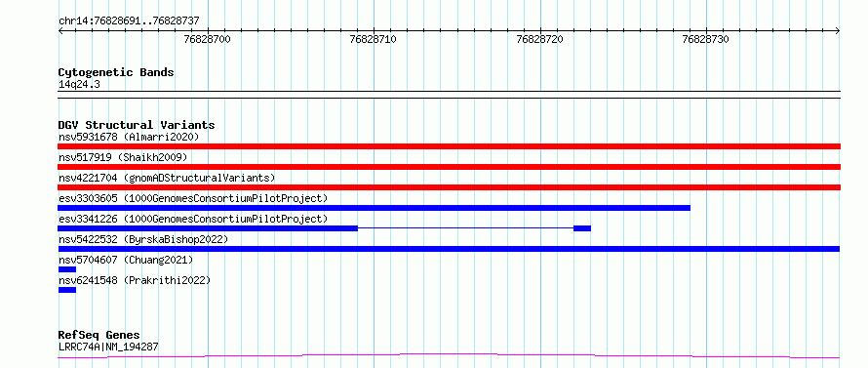Click the black cytogenetic band line

coord(449,95)
